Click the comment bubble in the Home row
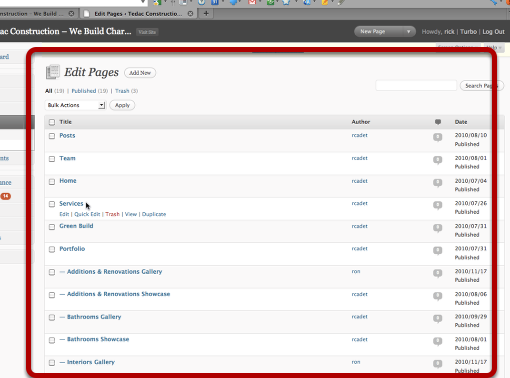 coord(437,183)
